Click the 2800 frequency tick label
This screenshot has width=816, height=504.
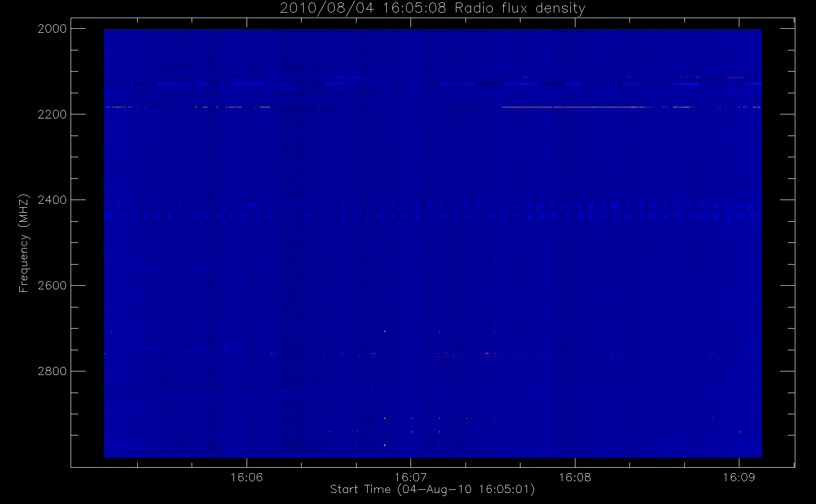tap(52, 371)
